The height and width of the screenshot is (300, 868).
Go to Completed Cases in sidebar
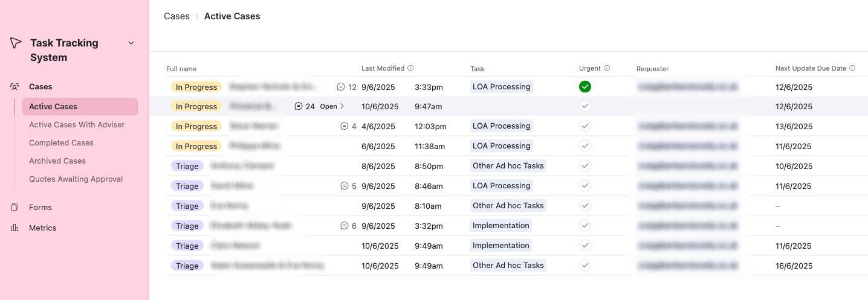[x=61, y=143]
